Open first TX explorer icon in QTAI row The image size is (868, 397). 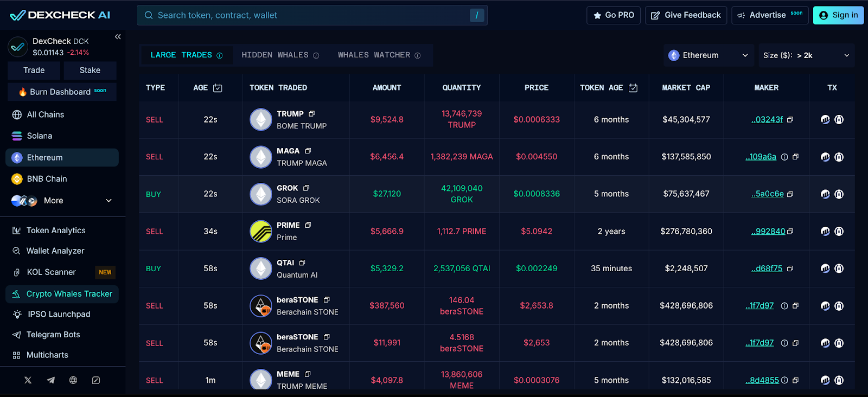[825, 268]
